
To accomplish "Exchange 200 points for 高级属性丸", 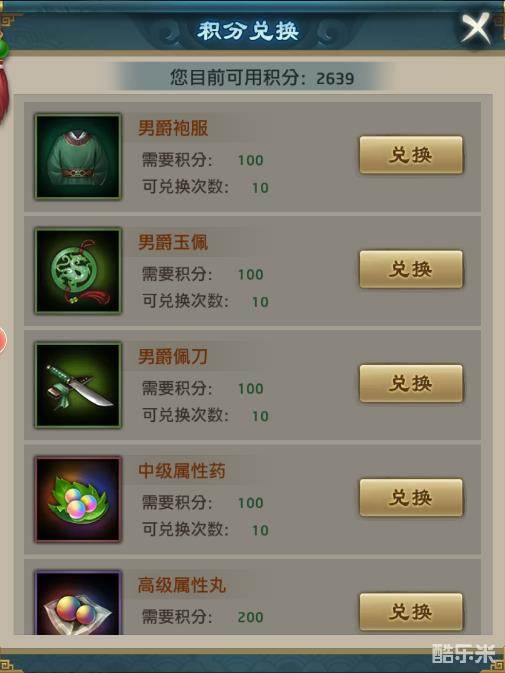I will pos(411,612).
